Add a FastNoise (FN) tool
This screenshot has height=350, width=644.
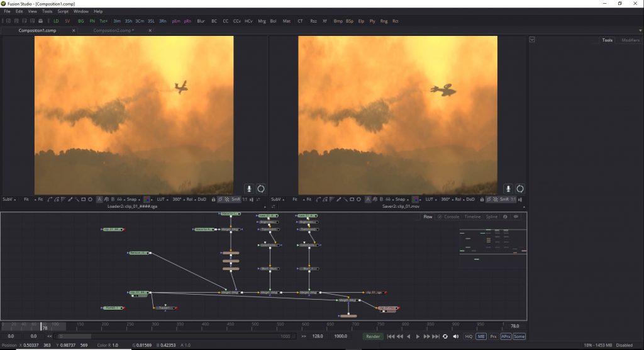(x=92, y=21)
